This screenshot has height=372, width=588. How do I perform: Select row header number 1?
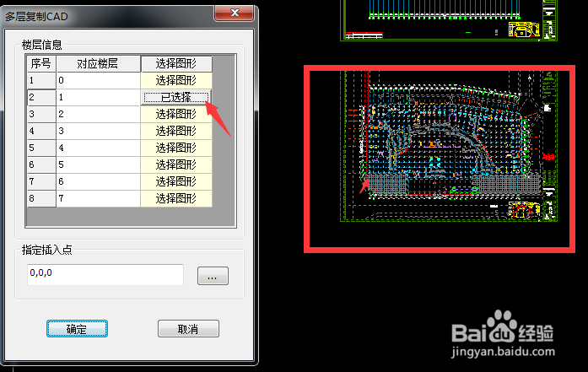coord(41,80)
